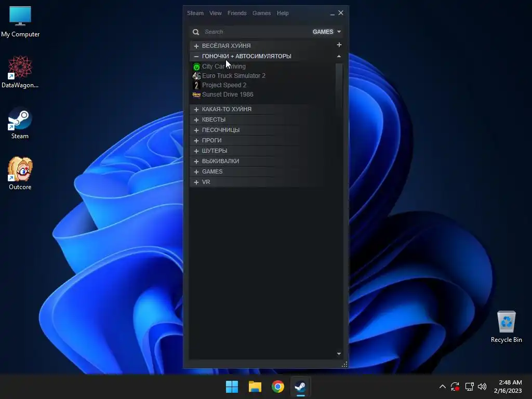Click the City Car Driving icon
This screenshot has width=532, height=399.
(196, 66)
